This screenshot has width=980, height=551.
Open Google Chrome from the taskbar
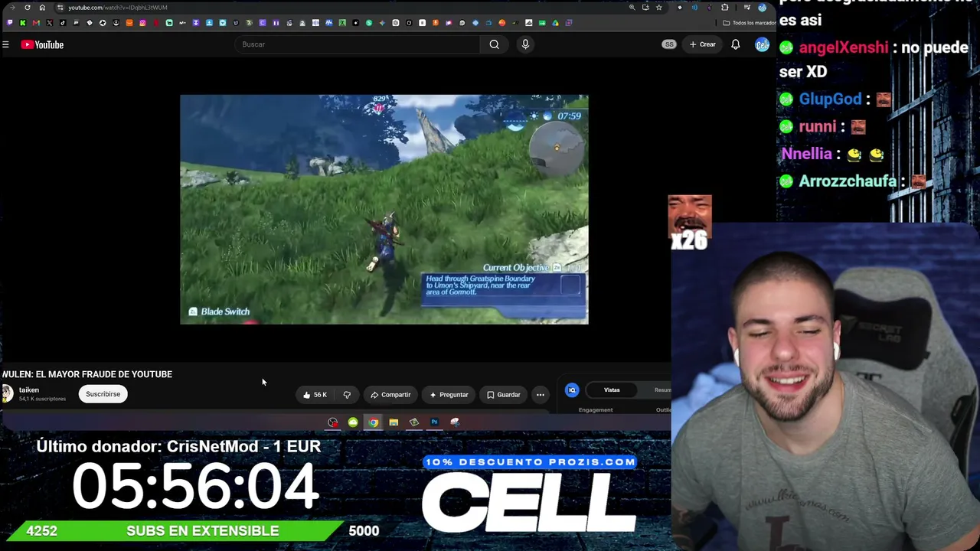point(373,422)
